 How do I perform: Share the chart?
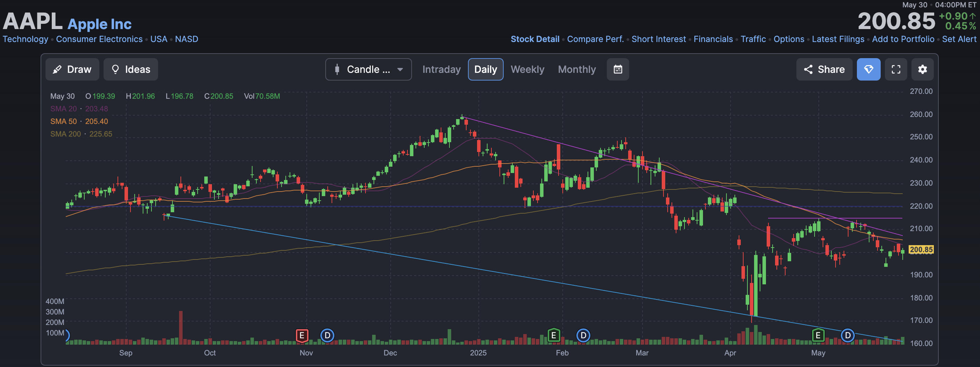tap(824, 69)
